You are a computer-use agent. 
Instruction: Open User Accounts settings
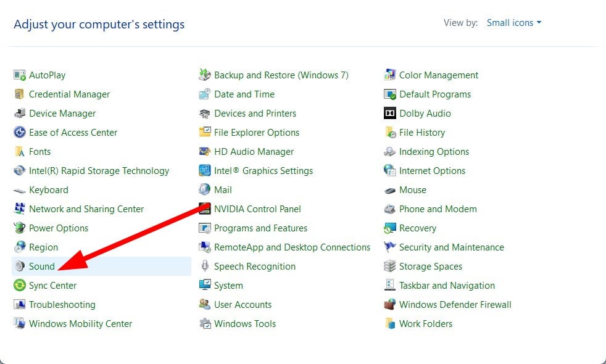243,305
